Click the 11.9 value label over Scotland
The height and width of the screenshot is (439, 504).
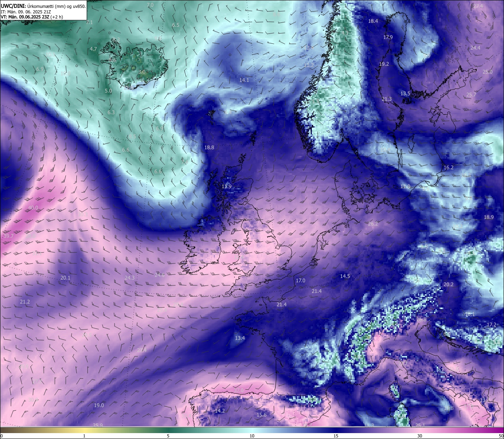(x=226, y=187)
